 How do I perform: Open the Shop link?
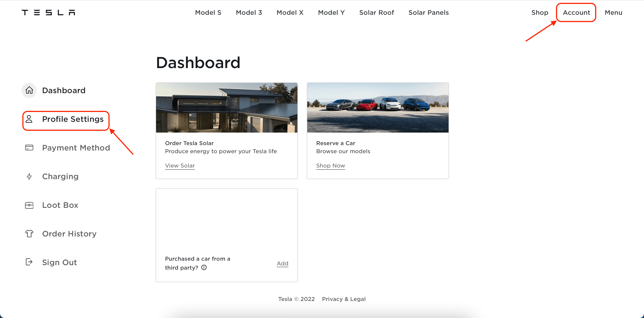(x=540, y=13)
